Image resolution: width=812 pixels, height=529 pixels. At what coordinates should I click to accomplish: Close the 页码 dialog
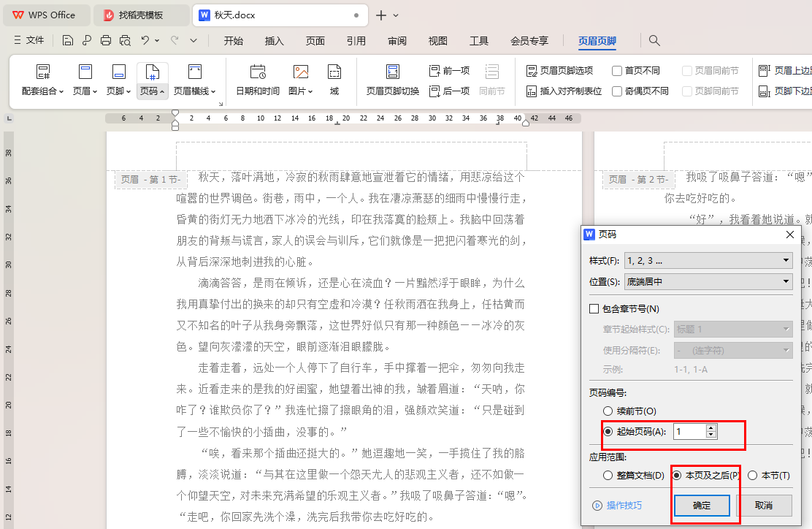[790, 235]
